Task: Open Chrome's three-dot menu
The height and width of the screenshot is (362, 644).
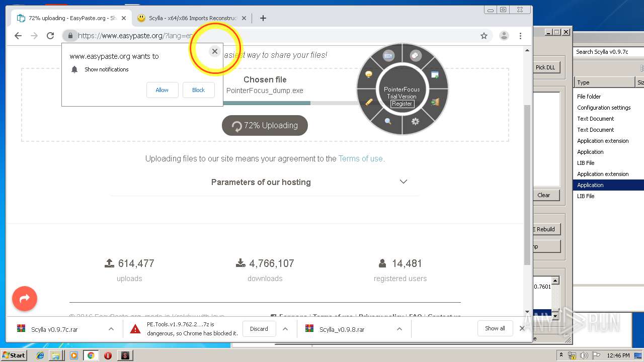Action: tap(521, 36)
